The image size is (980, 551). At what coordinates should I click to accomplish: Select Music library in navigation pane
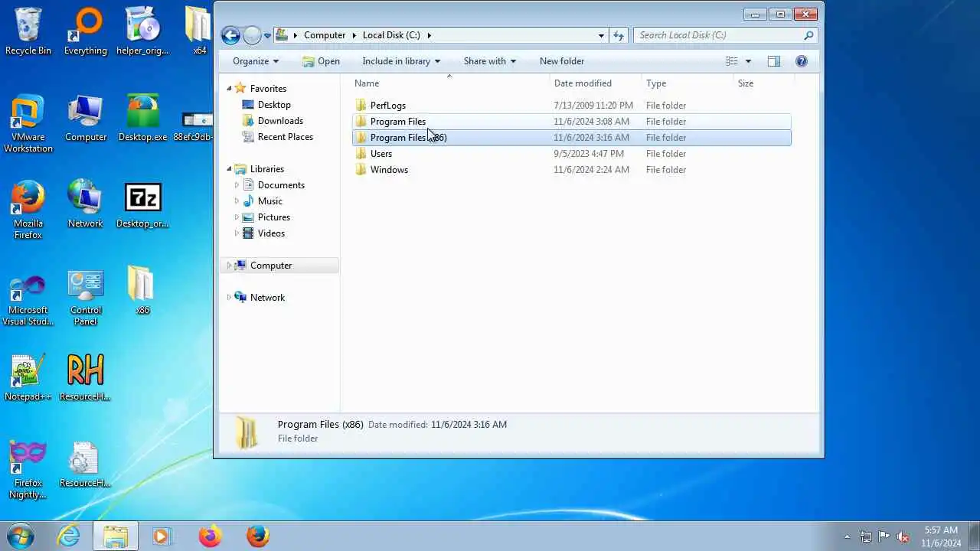[269, 201]
